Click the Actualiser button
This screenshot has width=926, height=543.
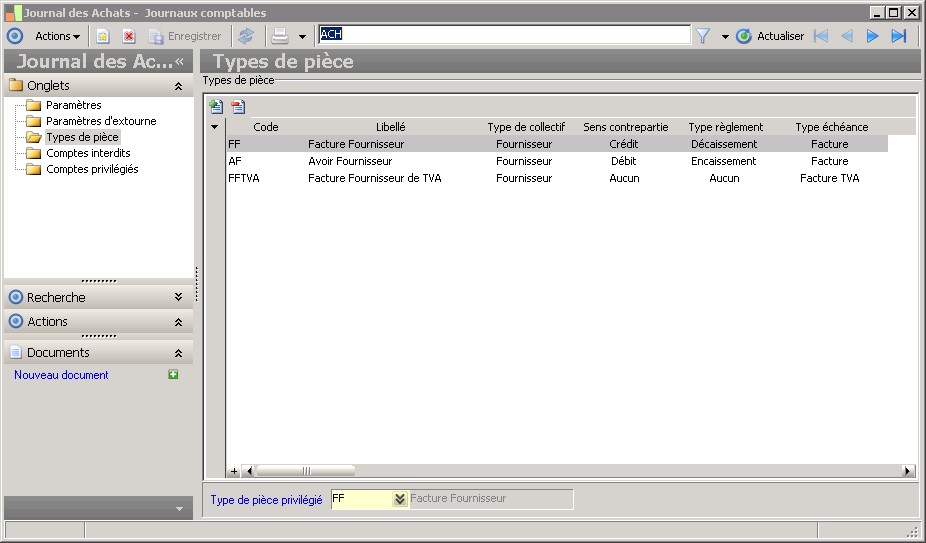pyautogui.click(x=770, y=36)
